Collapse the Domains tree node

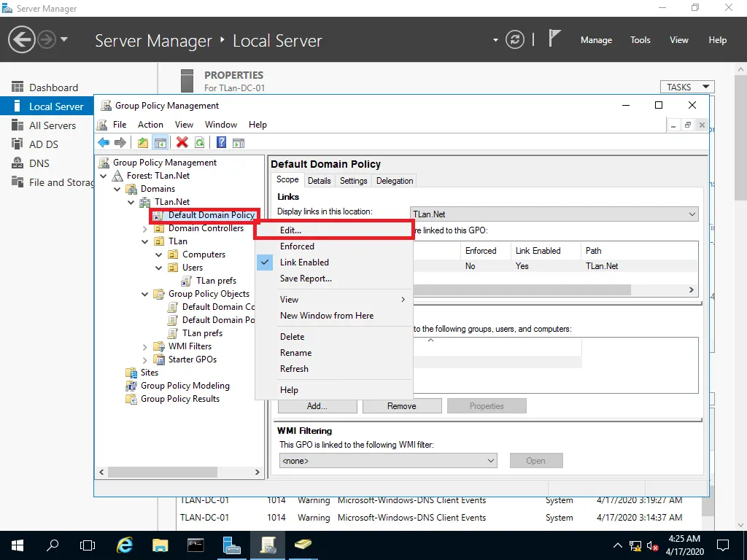pyautogui.click(x=117, y=189)
